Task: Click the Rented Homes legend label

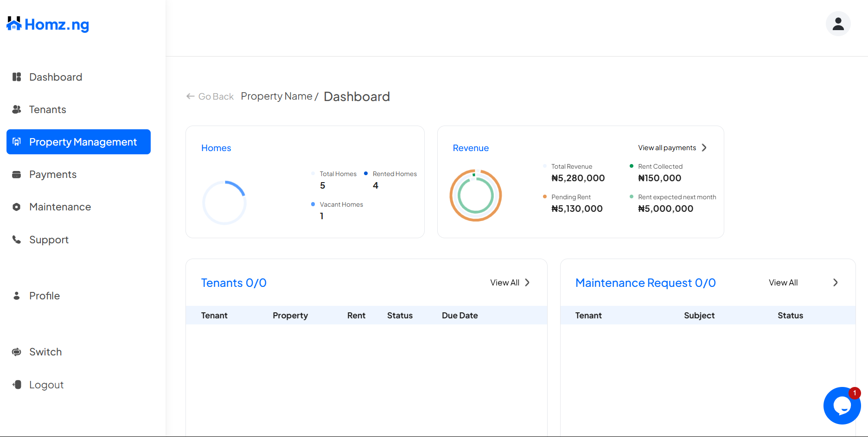Action: pyautogui.click(x=395, y=174)
